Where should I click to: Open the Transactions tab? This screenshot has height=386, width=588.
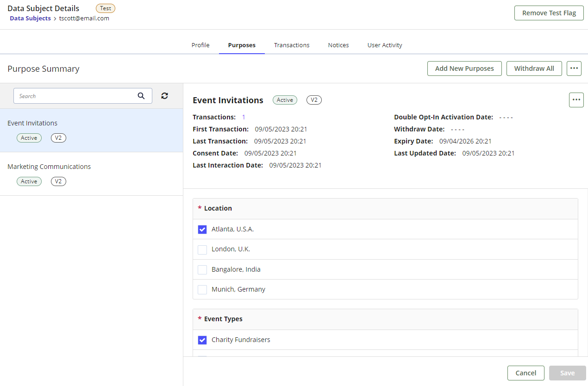(292, 45)
